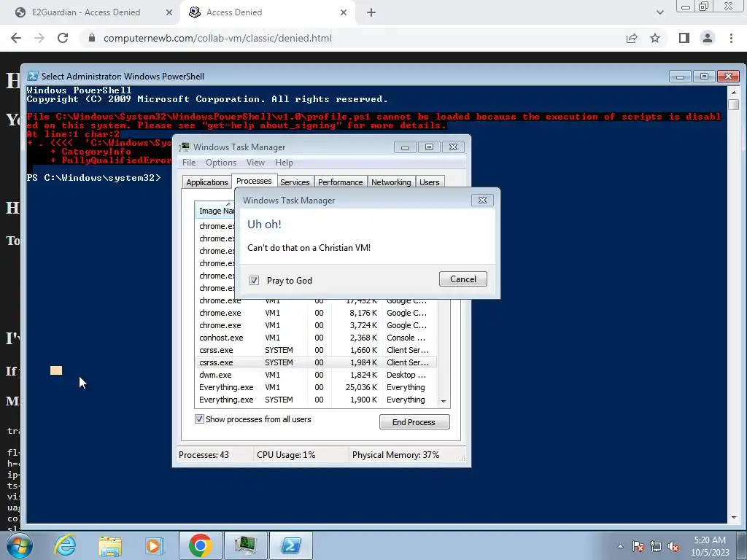Bookmark this page with the star icon
Viewport: 747px width, 560px height.
656,38
